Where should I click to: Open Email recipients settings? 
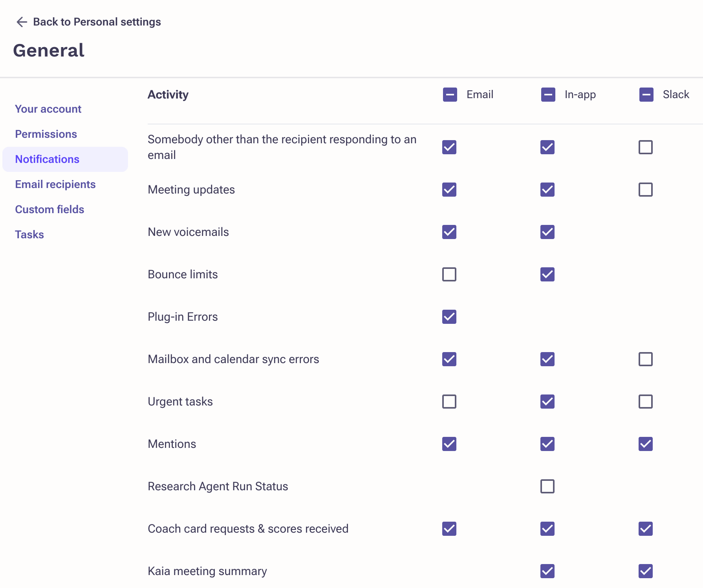click(55, 184)
